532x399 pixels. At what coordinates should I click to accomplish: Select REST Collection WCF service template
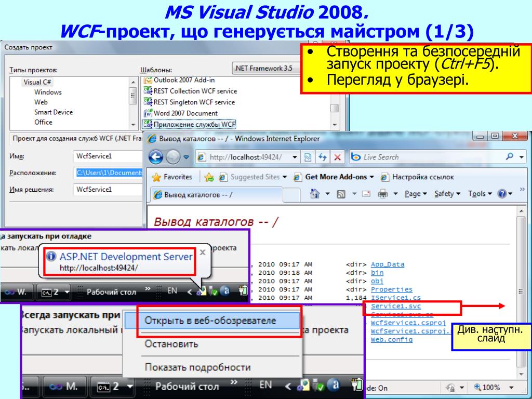pyautogui.click(x=190, y=91)
